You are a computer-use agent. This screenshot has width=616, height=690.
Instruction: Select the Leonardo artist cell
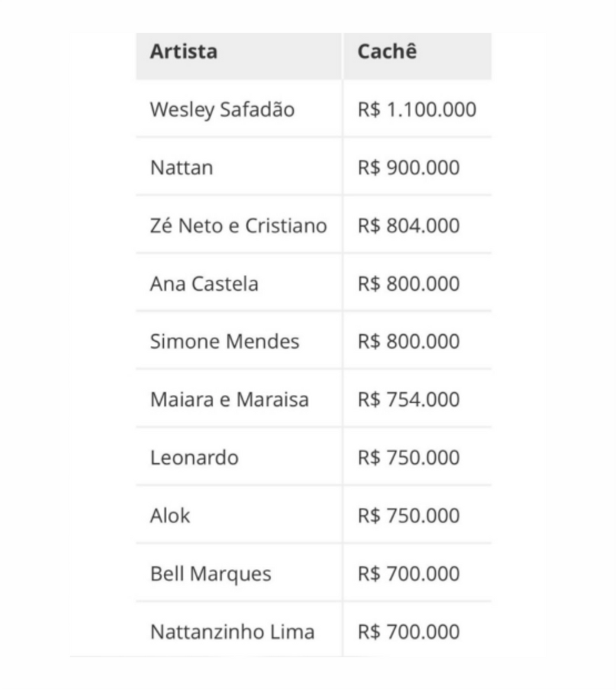194,457
